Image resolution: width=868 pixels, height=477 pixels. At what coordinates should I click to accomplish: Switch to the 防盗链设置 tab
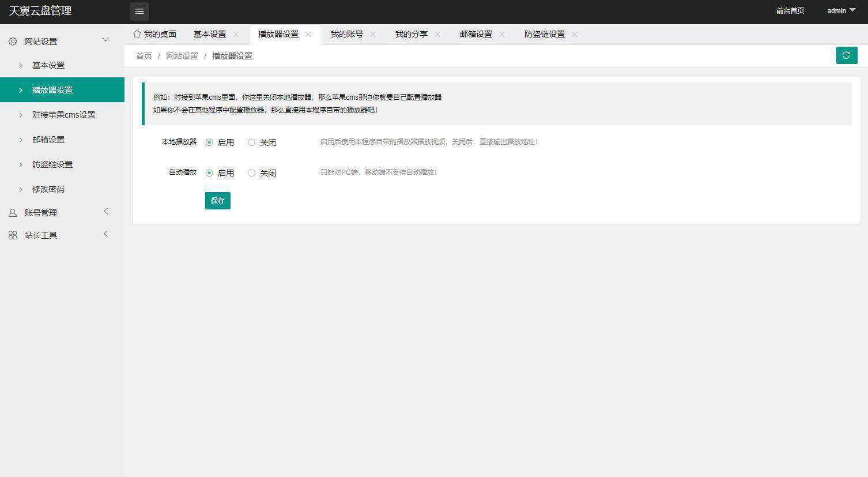(x=544, y=34)
